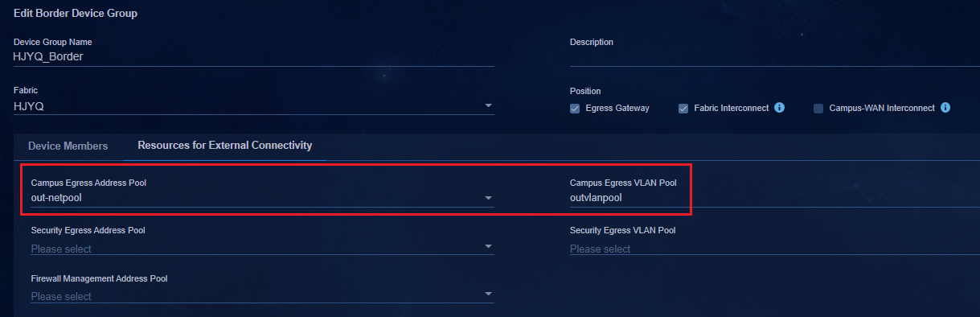
Task: Open the Fabric dropdown arrow
Action: point(488,106)
